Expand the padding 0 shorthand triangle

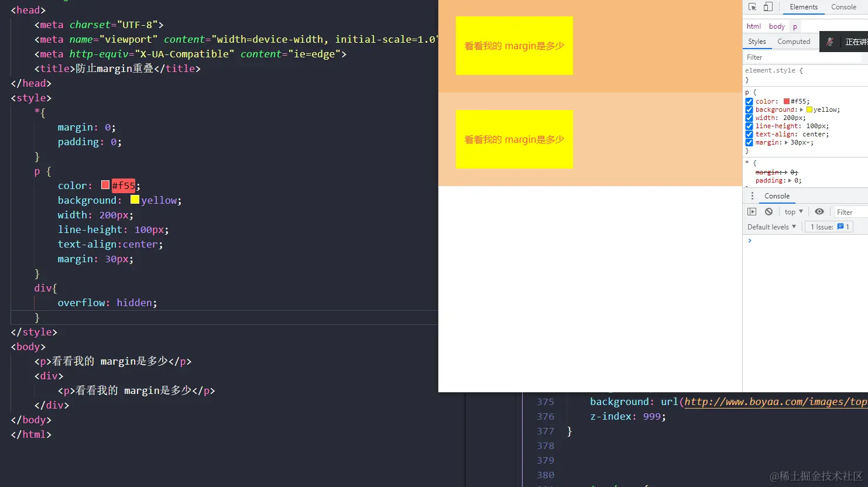pos(790,180)
